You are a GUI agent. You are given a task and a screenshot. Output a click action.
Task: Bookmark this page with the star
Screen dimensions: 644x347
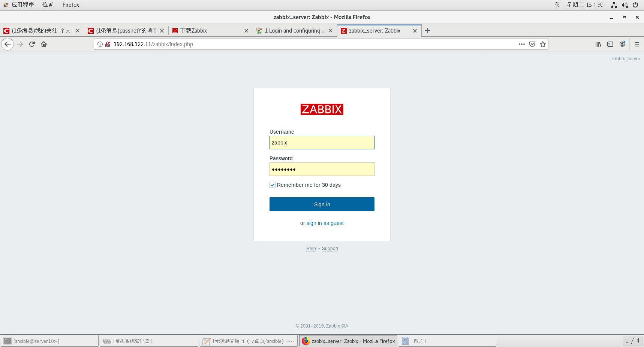tap(543, 44)
